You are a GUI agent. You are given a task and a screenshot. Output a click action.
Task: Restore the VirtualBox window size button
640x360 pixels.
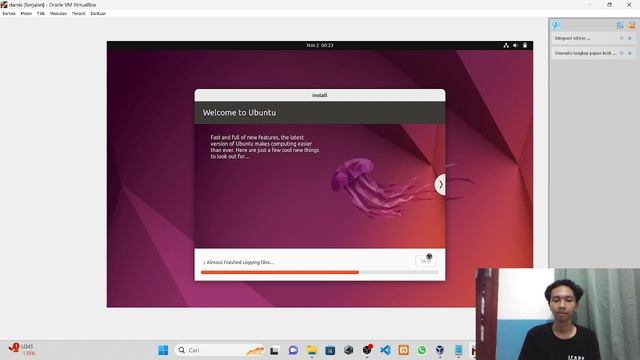coord(609,5)
